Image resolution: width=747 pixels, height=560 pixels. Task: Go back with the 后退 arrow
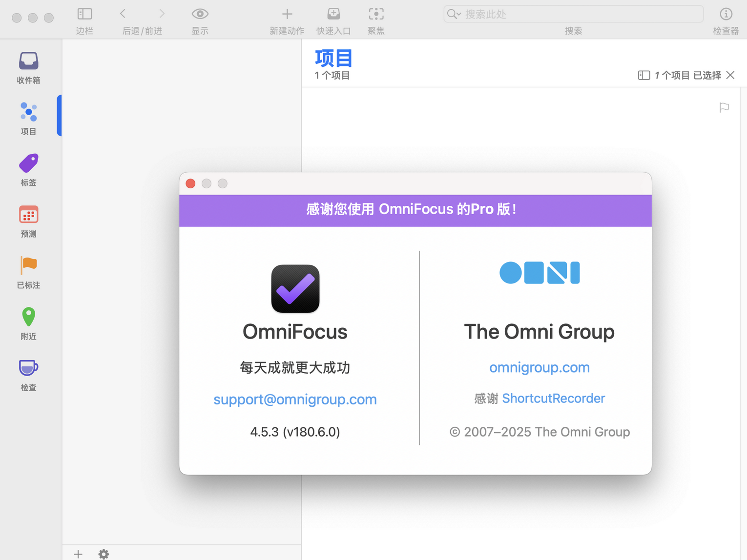123,14
